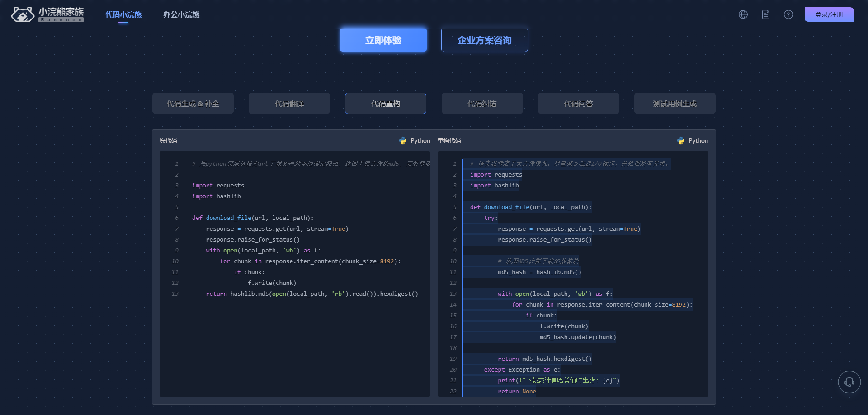
Task: Click the return None line in refactored code
Action: (x=517, y=392)
